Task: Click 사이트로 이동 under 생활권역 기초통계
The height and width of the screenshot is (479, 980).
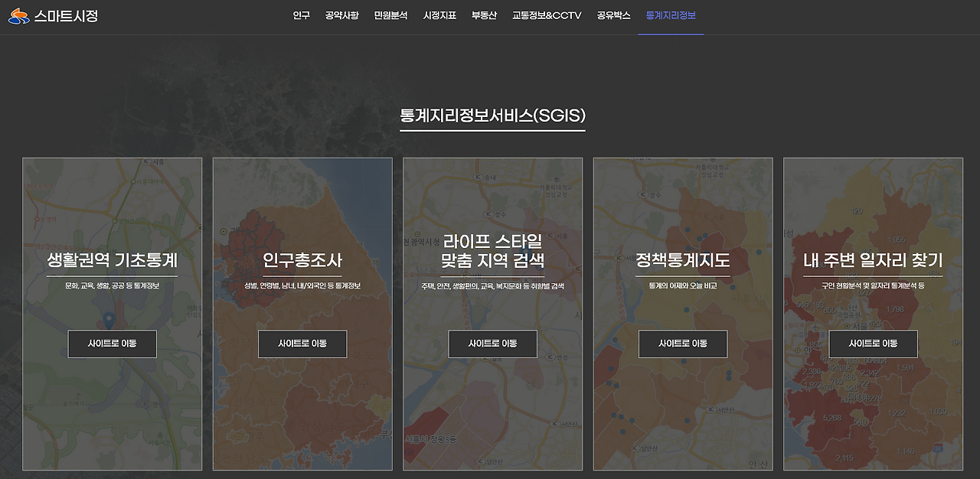Action: 112,344
